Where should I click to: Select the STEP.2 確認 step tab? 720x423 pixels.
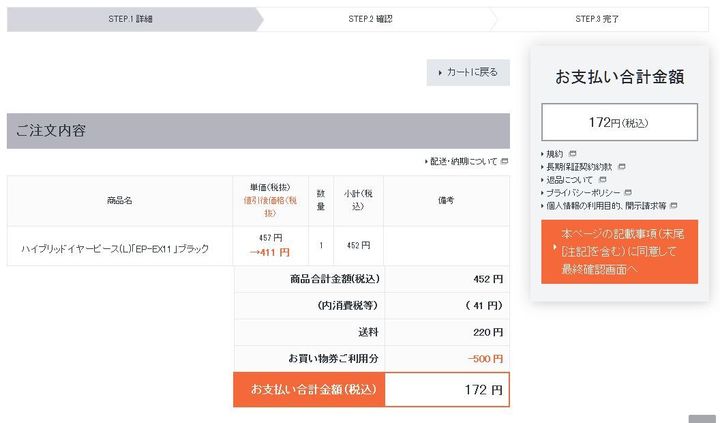(370, 19)
